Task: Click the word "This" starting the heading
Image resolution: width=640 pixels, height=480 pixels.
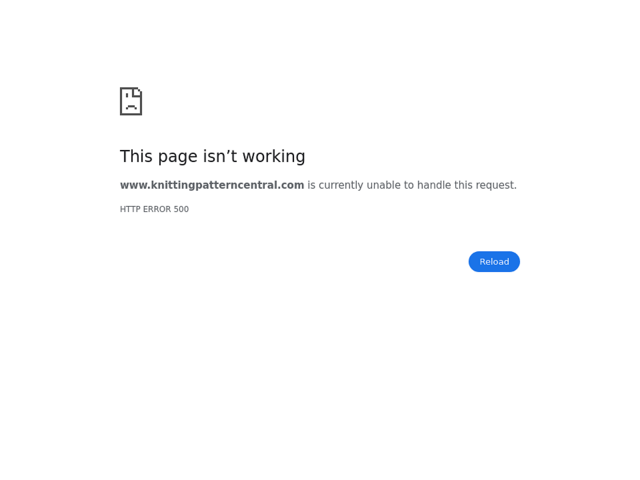Action: (x=136, y=156)
